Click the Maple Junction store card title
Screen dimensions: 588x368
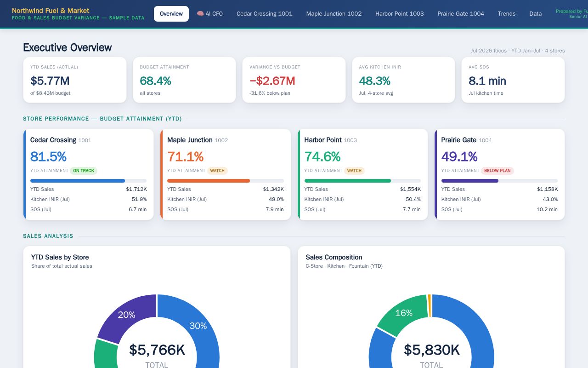pos(190,140)
